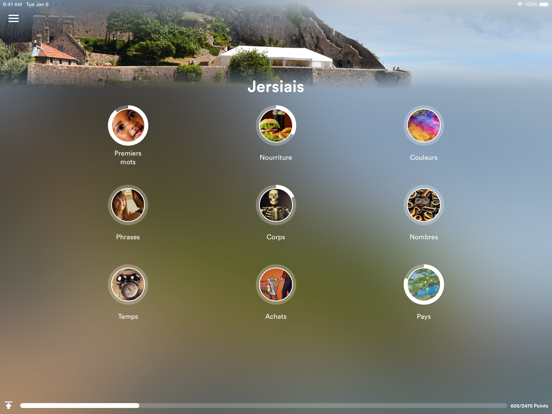Click the Achats label

point(276,316)
